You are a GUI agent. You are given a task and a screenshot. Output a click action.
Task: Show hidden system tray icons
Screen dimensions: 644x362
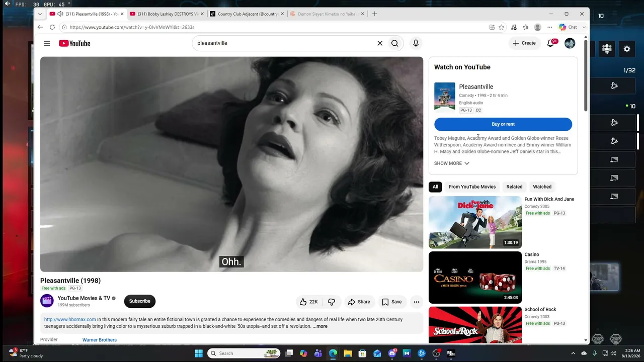573,353
